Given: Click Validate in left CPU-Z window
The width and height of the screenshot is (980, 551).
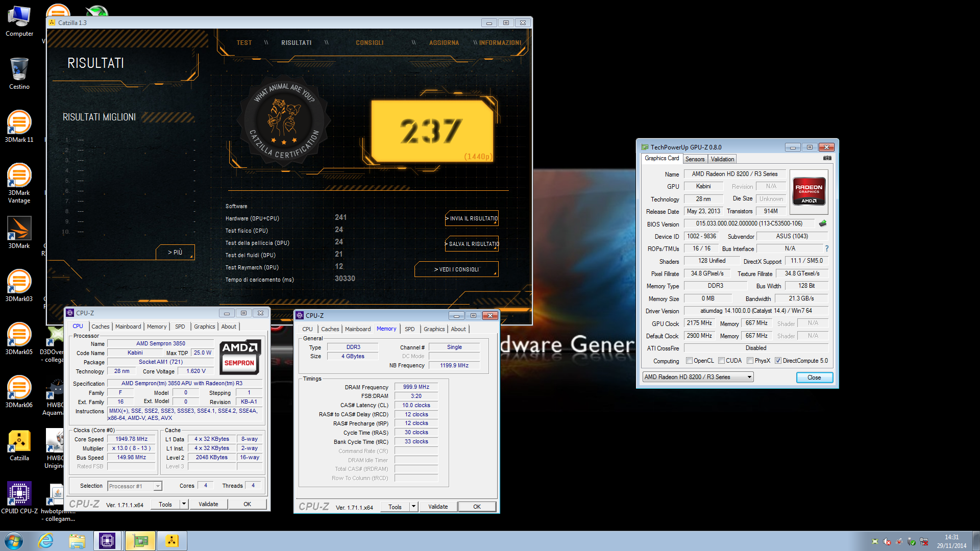Looking at the screenshot, I should click(208, 504).
